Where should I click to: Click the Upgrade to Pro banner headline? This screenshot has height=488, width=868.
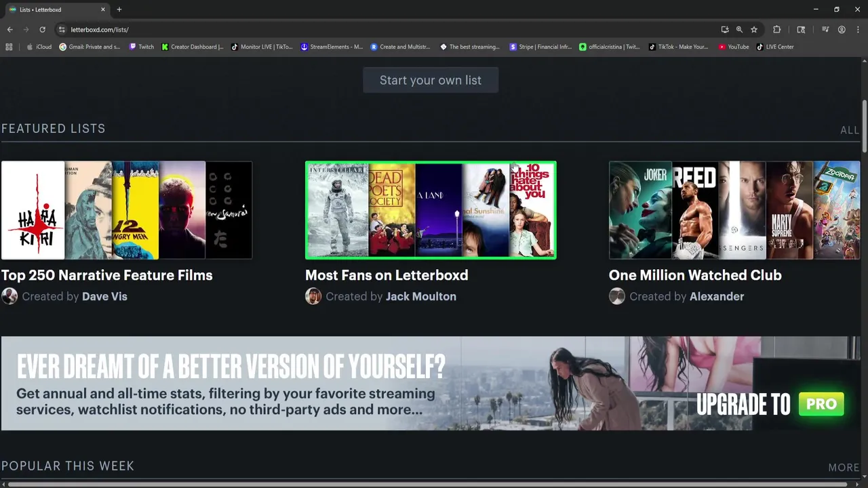click(231, 367)
